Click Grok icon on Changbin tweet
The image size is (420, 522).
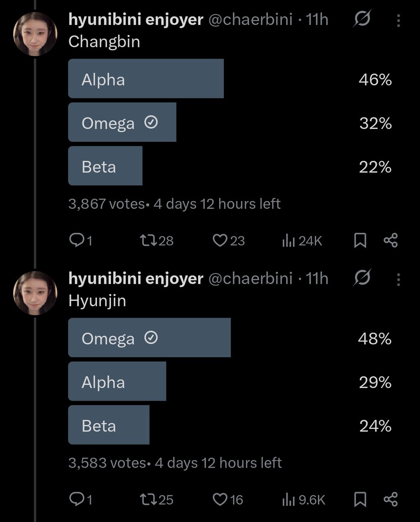(362, 20)
